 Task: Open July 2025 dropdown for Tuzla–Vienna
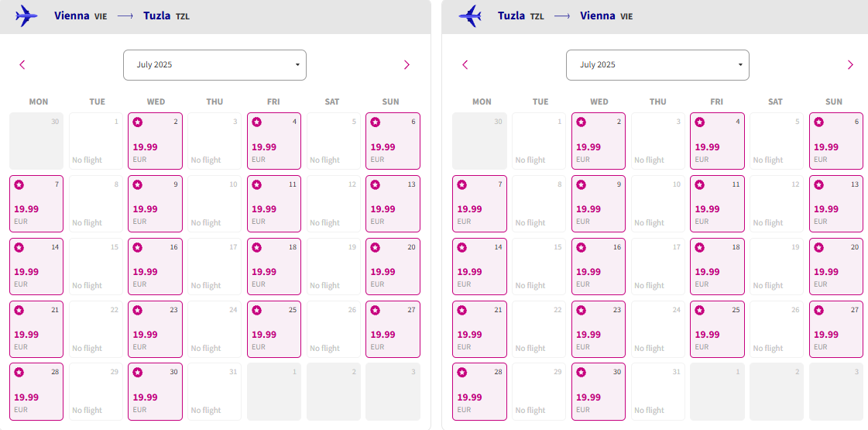pyautogui.click(x=657, y=65)
